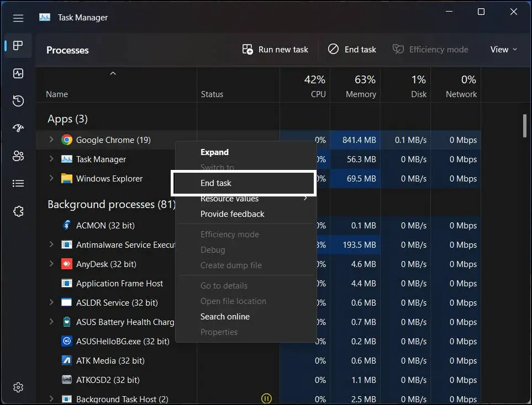Expand the Google Chrome process group
Image resolution: width=532 pixels, height=405 pixels.
pyautogui.click(x=51, y=139)
